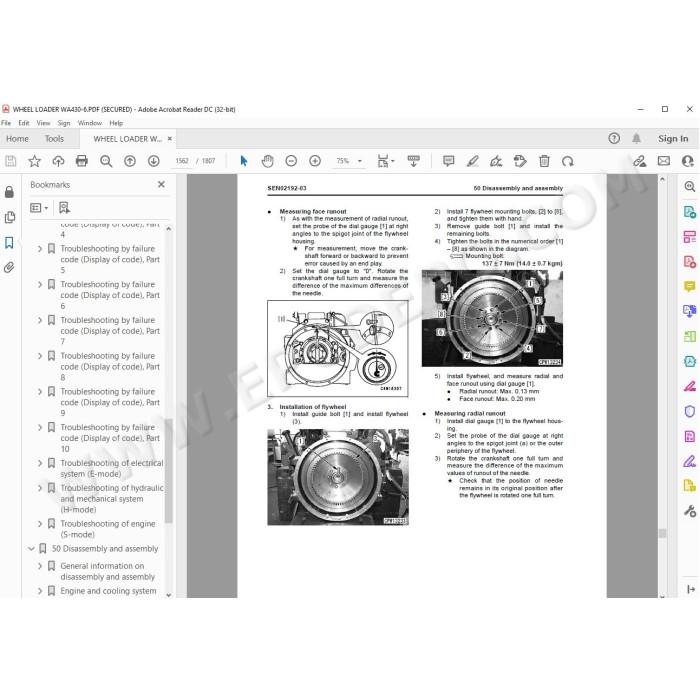The image size is (700, 700).
Task: Switch to the Tools tab
Action: [x=54, y=139]
